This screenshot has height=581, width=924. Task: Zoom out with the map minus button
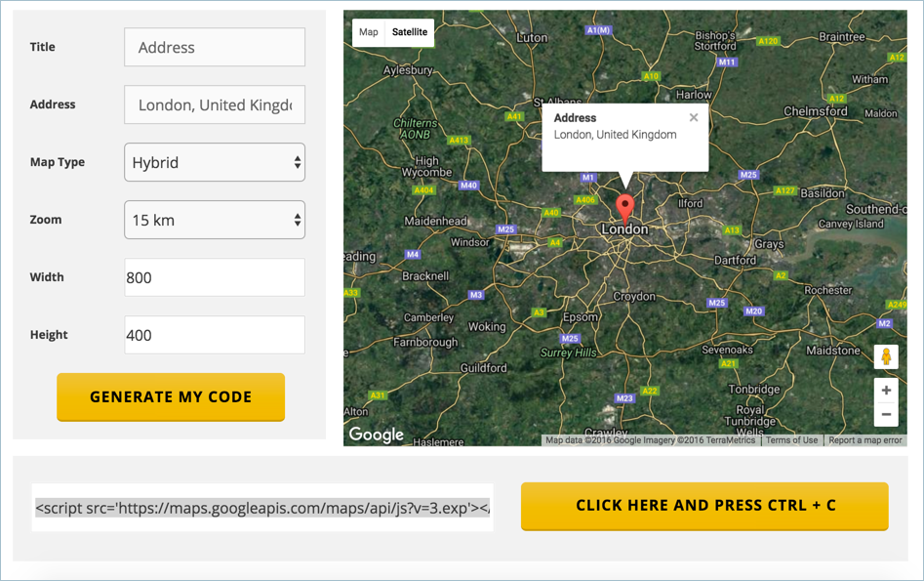click(886, 415)
